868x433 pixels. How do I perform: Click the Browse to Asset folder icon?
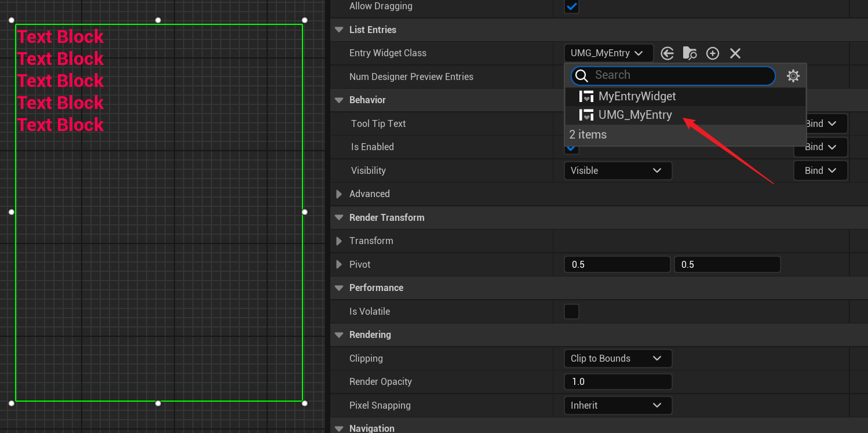click(x=690, y=53)
